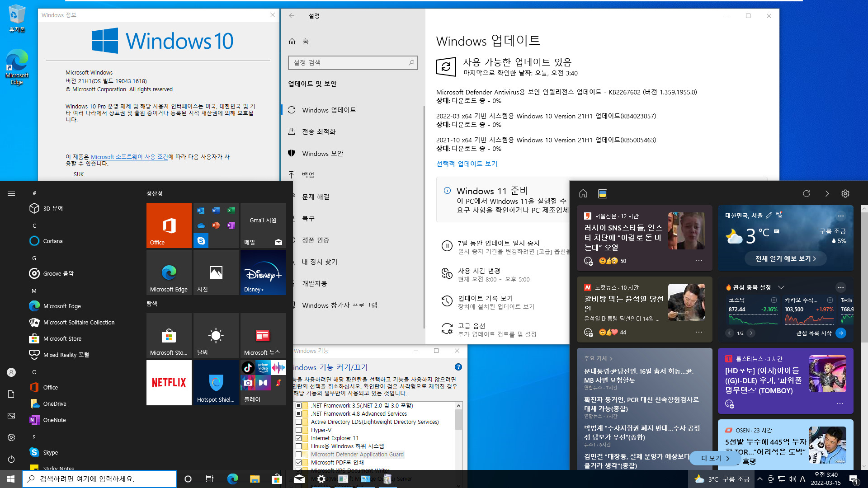Launch the Microsoft Edge tile
868x488 pixels.
[x=169, y=272]
